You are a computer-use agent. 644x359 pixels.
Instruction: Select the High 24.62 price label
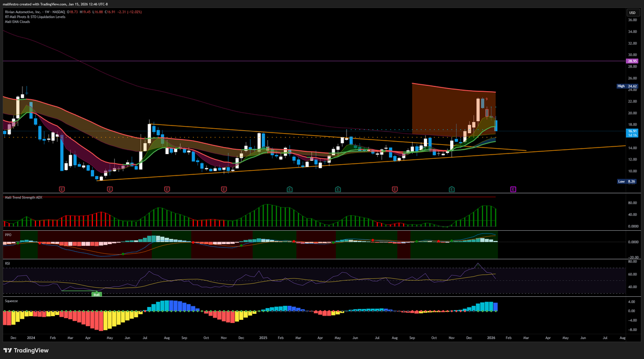627,86
